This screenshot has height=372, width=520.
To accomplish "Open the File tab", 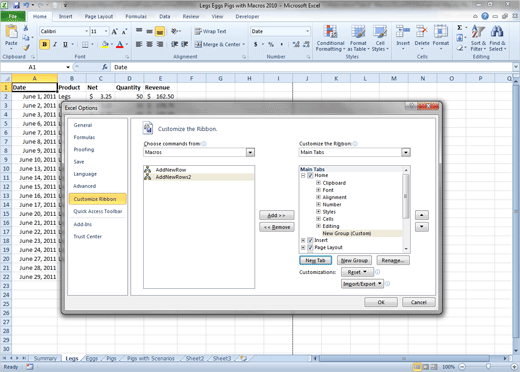I will [x=13, y=16].
